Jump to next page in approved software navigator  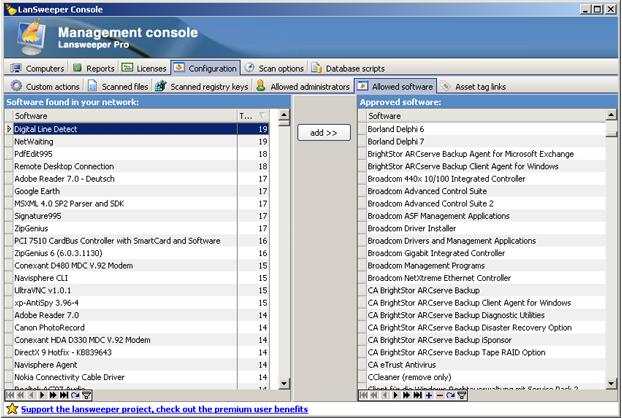406,395
